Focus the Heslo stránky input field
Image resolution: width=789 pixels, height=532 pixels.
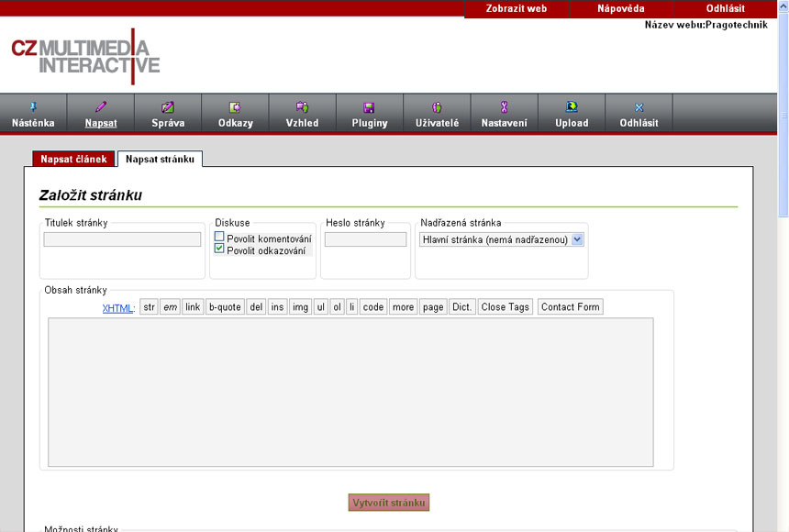[x=365, y=239]
